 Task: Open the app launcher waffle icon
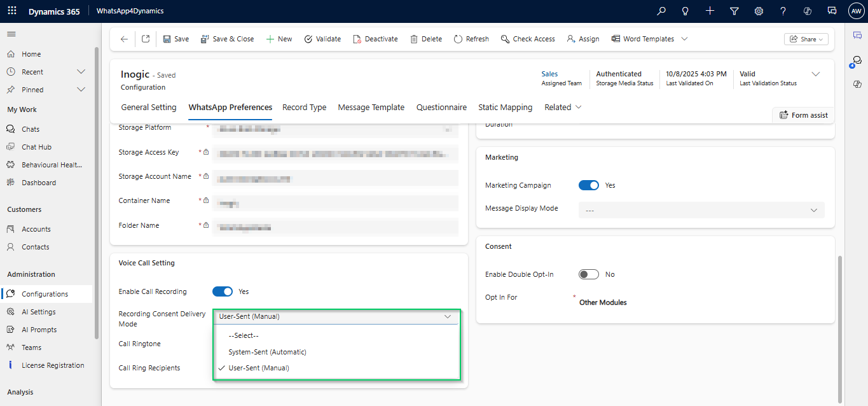12,11
